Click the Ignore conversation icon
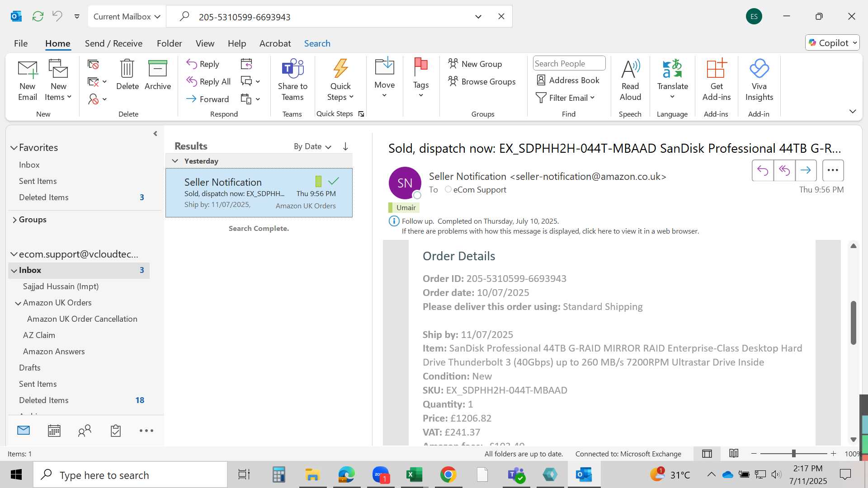Image resolution: width=868 pixels, height=488 pixels. coord(93,64)
